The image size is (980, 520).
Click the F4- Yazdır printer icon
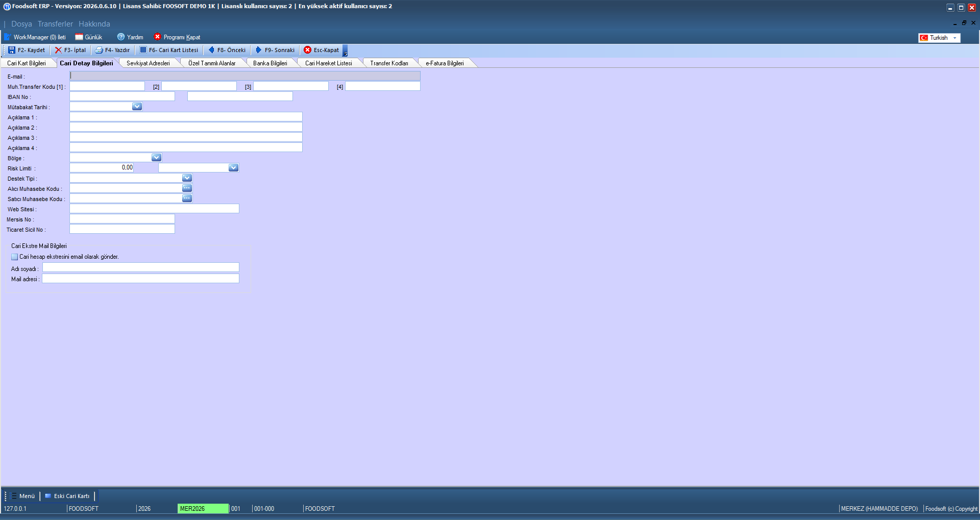[99, 50]
